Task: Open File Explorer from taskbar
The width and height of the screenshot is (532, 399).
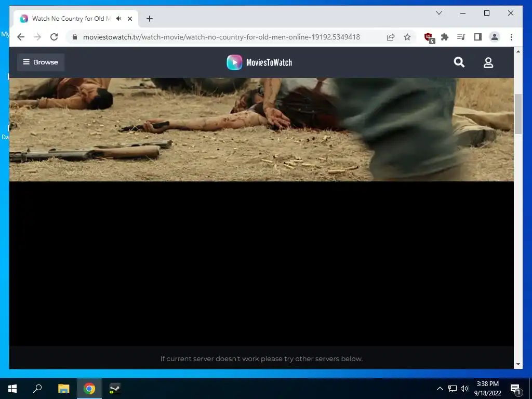Action: tap(63, 389)
